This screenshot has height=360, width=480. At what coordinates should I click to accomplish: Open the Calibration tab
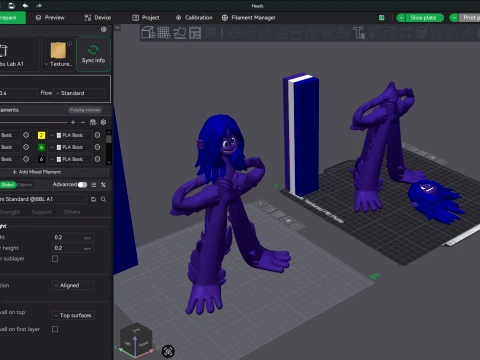click(194, 18)
